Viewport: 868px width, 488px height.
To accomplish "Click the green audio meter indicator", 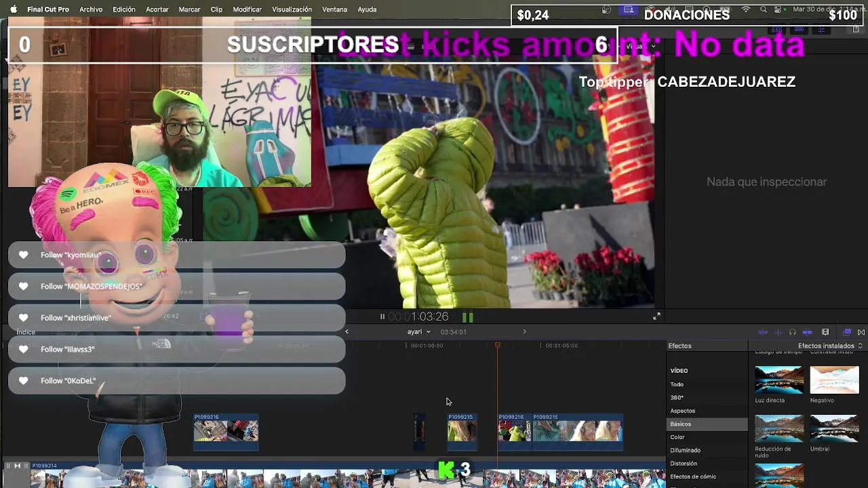I will click(x=467, y=317).
